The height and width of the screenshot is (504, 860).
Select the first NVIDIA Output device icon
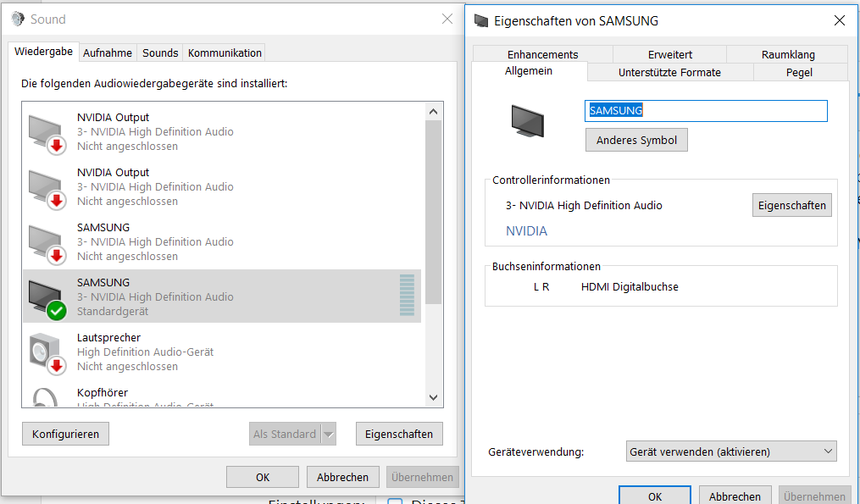coord(47,134)
